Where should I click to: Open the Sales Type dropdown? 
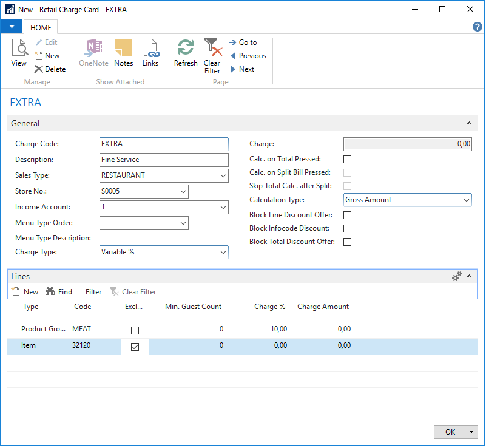click(223, 176)
